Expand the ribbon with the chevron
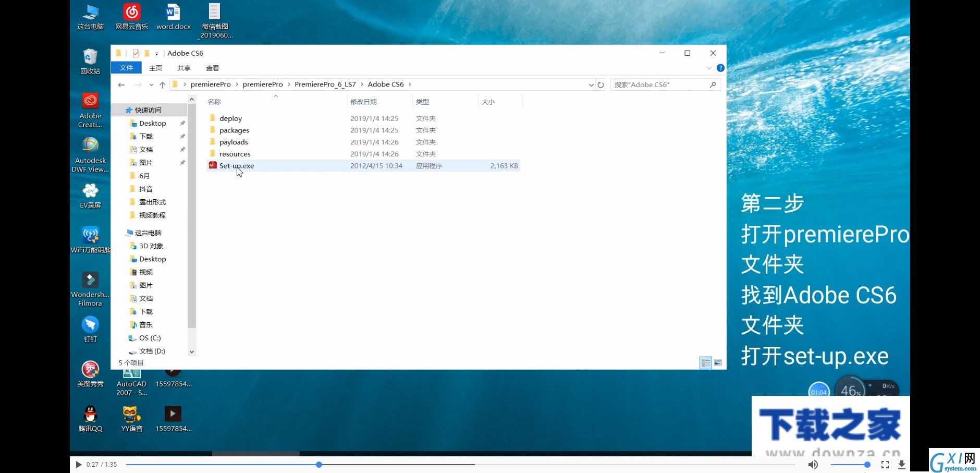Viewport: 980px width, 473px height. pyautogui.click(x=709, y=68)
